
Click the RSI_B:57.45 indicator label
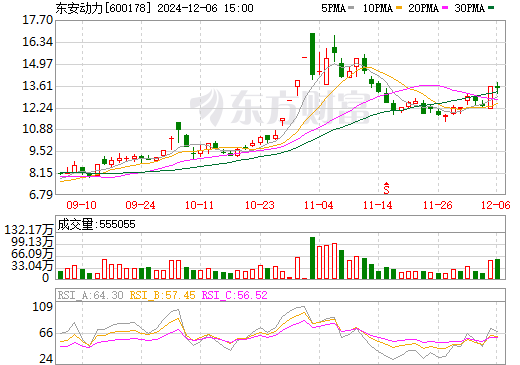click(162, 295)
